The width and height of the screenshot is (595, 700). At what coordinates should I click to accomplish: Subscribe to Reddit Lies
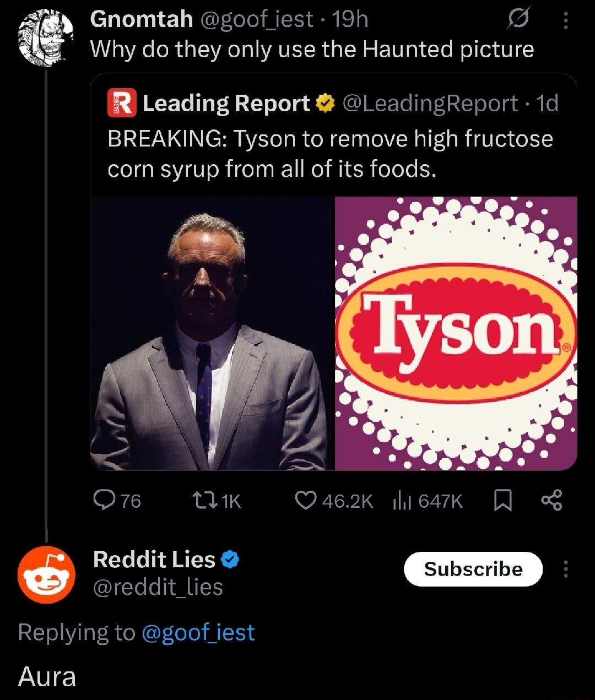click(473, 569)
